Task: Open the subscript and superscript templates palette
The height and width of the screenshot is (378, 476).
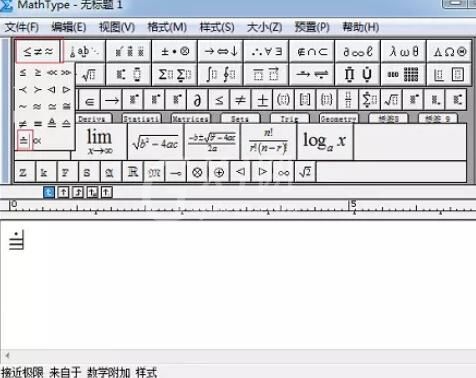Action: pyautogui.click(x=129, y=74)
